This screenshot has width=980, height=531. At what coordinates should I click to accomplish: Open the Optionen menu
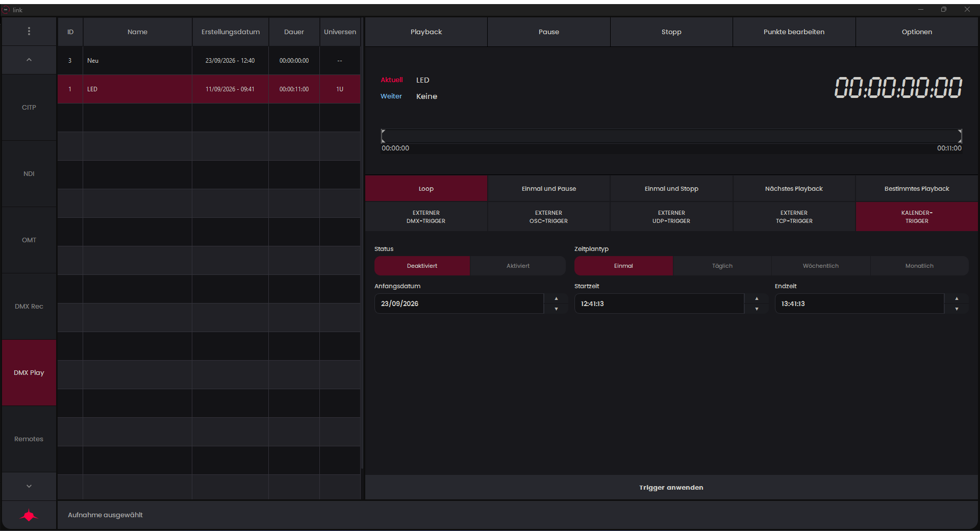[x=917, y=32]
